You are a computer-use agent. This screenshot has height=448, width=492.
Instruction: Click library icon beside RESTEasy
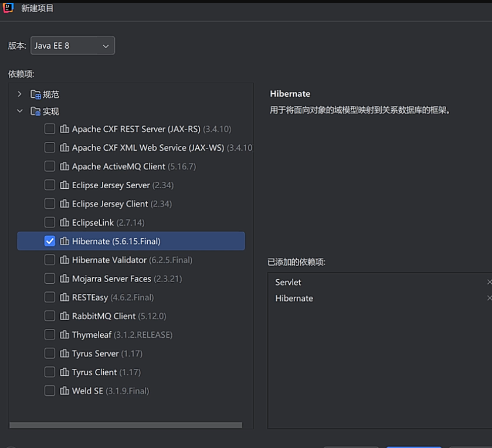(65, 297)
